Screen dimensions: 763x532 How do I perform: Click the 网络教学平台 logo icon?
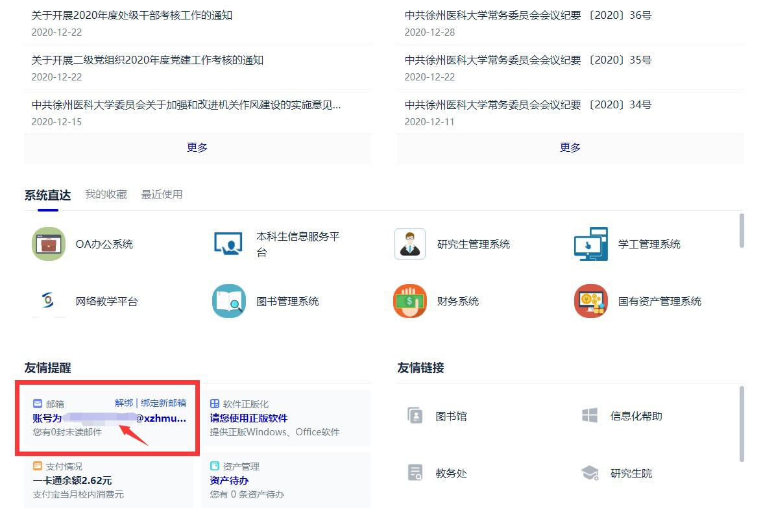coord(49,301)
